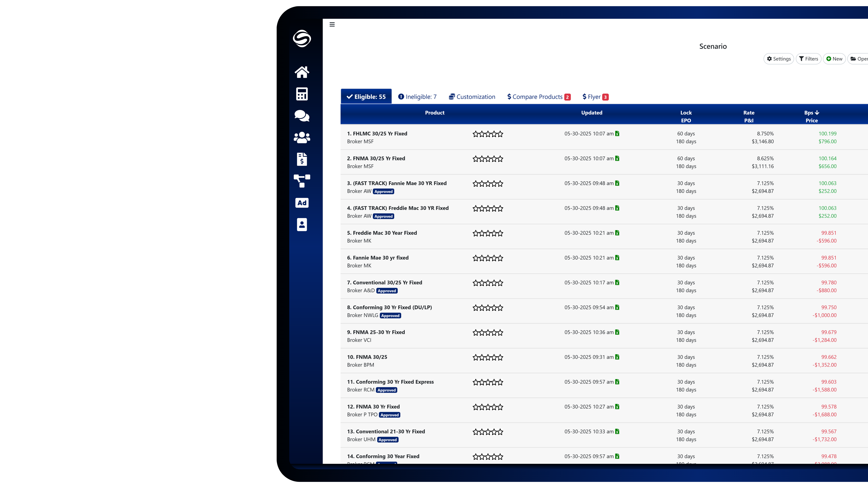Select the -$1,000.00 price value
This screenshot has width=868, height=488.
click(824, 315)
